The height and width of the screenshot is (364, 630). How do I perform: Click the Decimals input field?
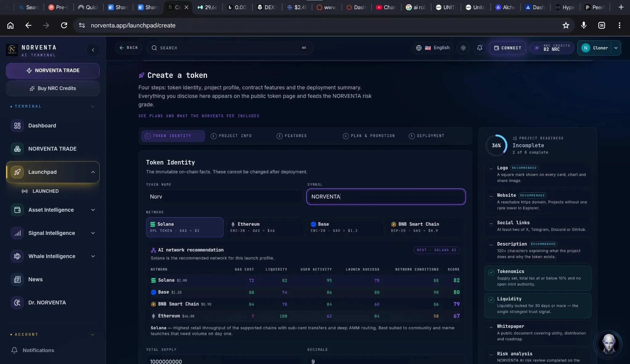pyautogui.click(x=386, y=360)
